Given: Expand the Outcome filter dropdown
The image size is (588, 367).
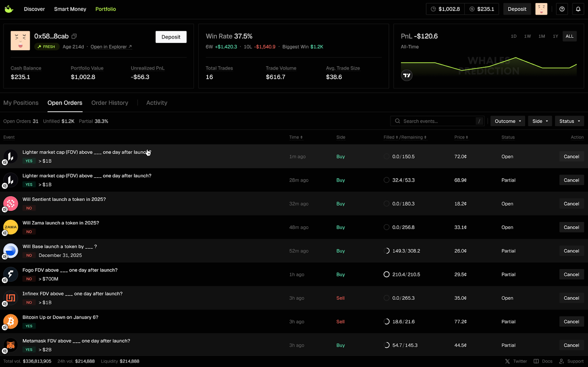Looking at the screenshot, I should pyautogui.click(x=508, y=121).
